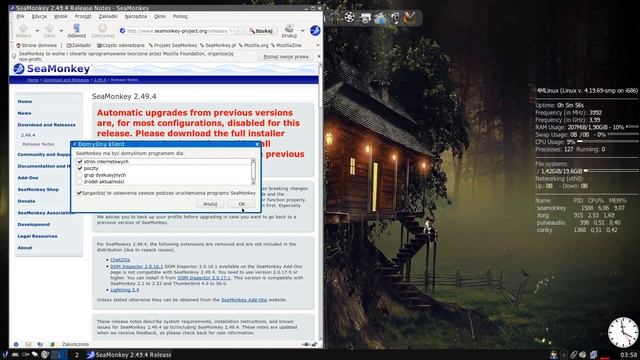Image resolution: width=640 pixels, height=360 pixels.
Task: Expand the bookmarks toolbar overflow chevron
Action: pos(318,45)
